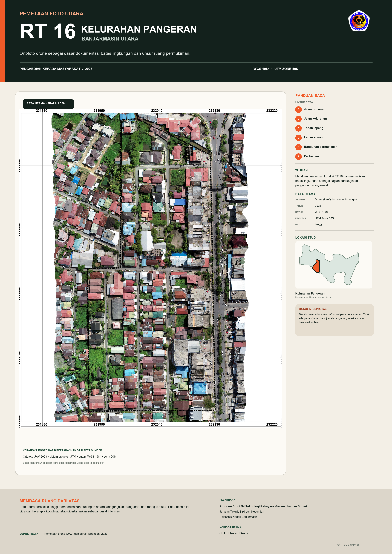Click KERANGKA KOORDINAT DIPERTAHANKAN DARI PETA SUMBER

tap(62, 450)
